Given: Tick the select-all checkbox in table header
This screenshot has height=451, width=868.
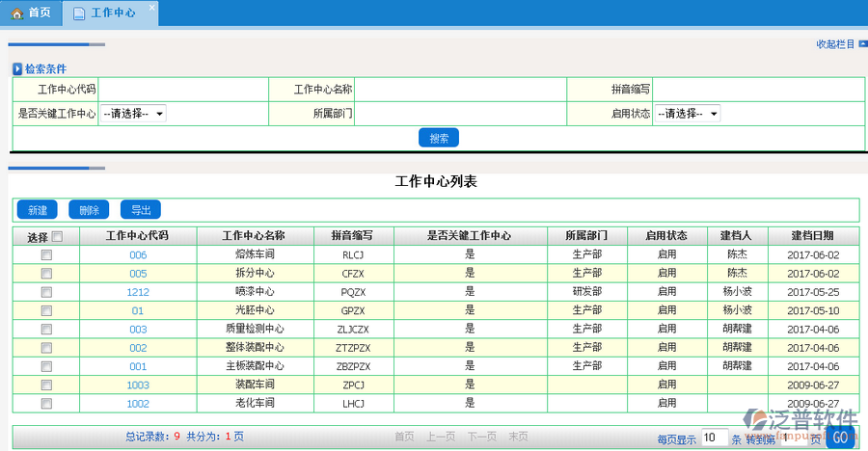Looking at the screenshot, I should pyautogui.click(x=57, y=237).
